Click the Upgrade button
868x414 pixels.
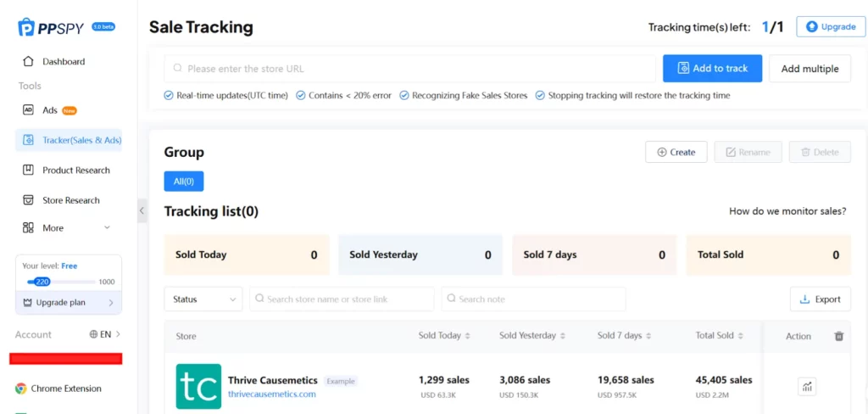click(x=831, y=26)
